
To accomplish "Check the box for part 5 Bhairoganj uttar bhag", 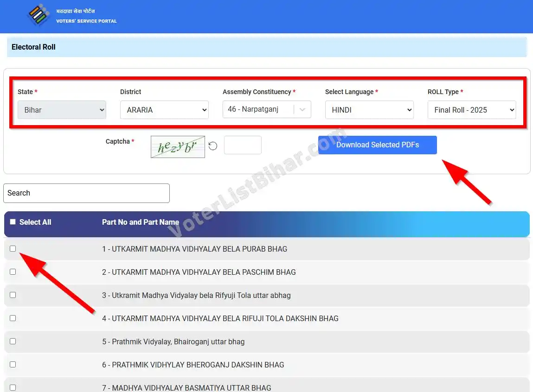I will point(13,341).
